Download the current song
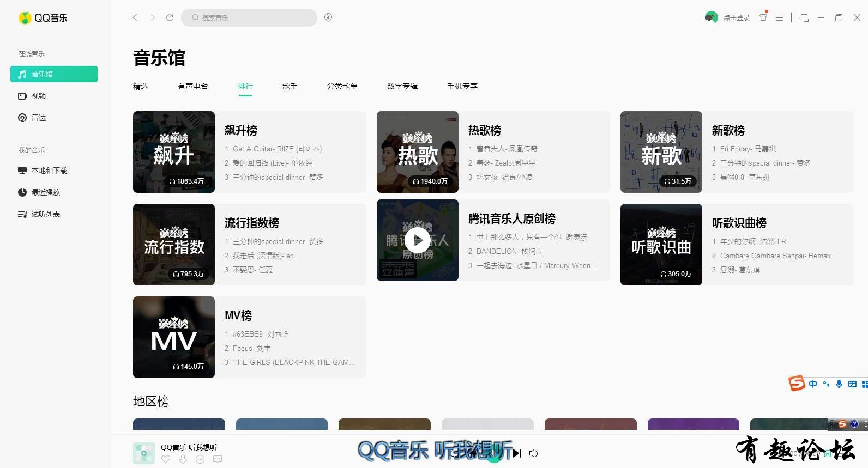 (x=183, y=459)
